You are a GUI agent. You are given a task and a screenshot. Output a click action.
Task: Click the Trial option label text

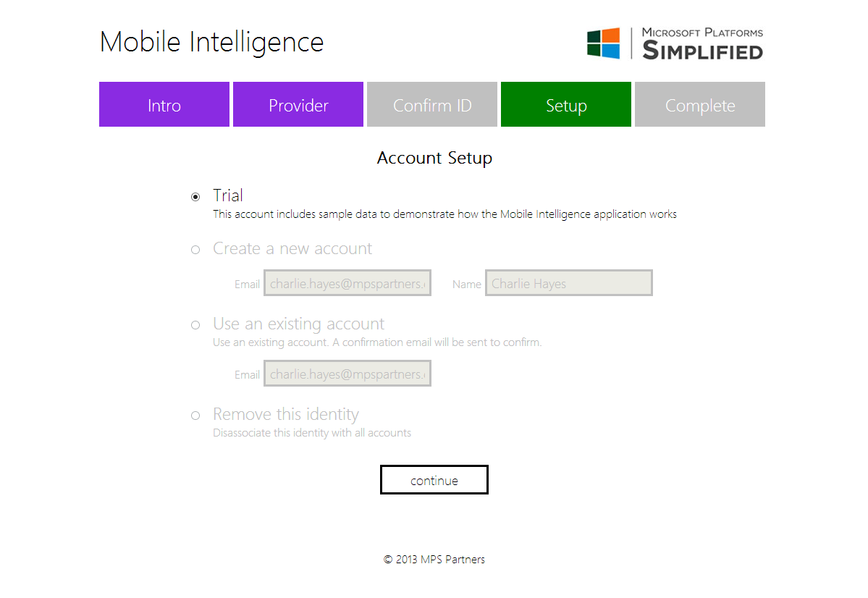click(227, 195)
